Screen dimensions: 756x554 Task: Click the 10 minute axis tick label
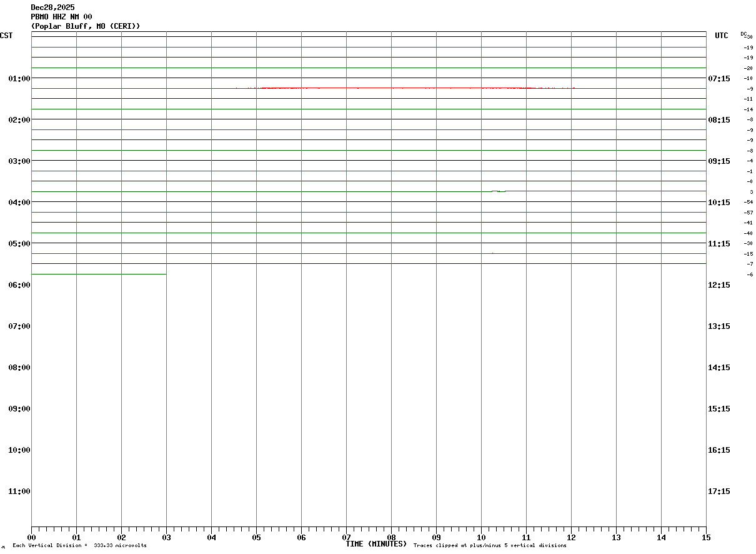pyautogui.click(x=481, y=538)
